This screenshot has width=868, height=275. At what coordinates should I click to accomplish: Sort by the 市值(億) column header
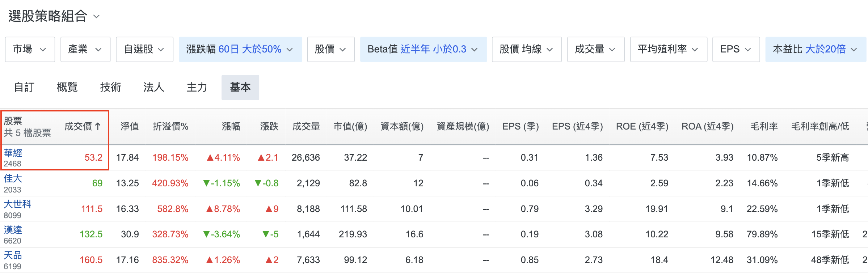[x=350, y=127]
